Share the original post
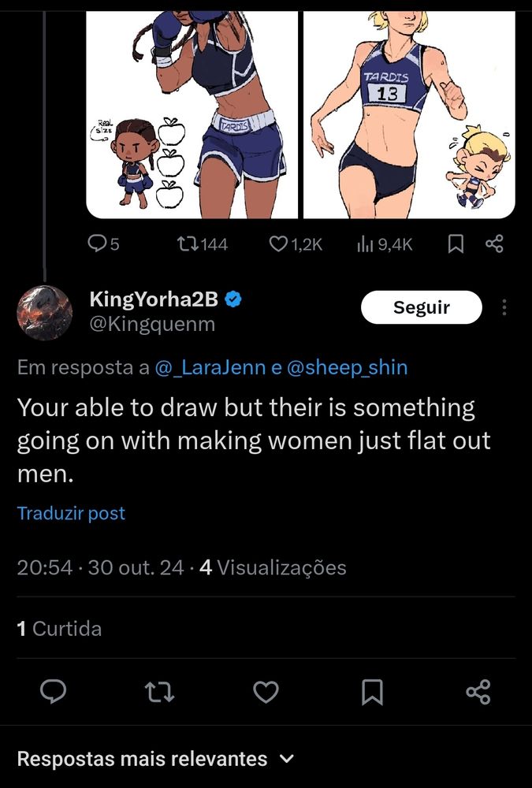 [x=495, y=244]
